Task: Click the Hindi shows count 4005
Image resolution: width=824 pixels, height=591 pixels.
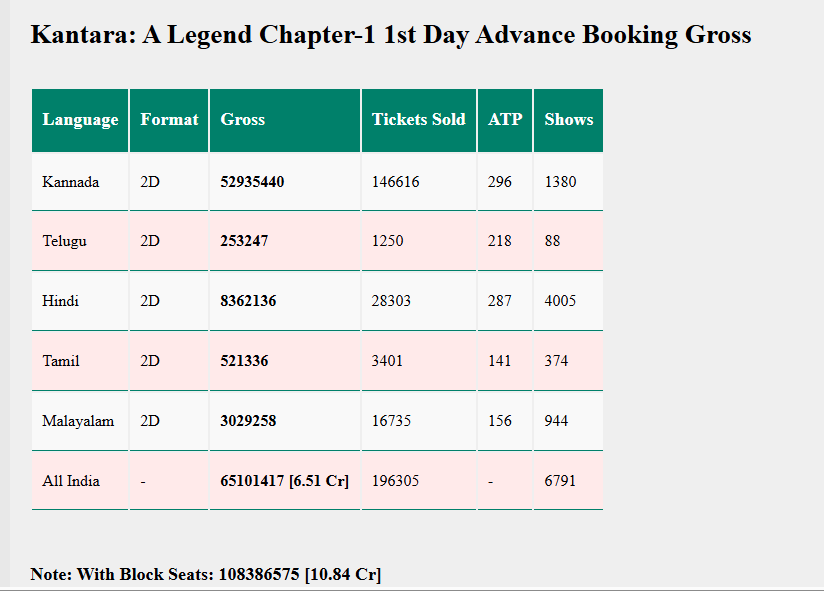Action: click(x=560, y=301)
